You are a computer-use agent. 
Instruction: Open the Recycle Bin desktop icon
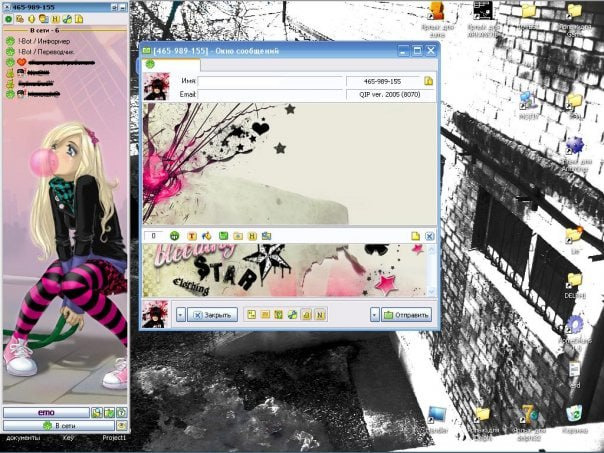(x=574, y=414)
